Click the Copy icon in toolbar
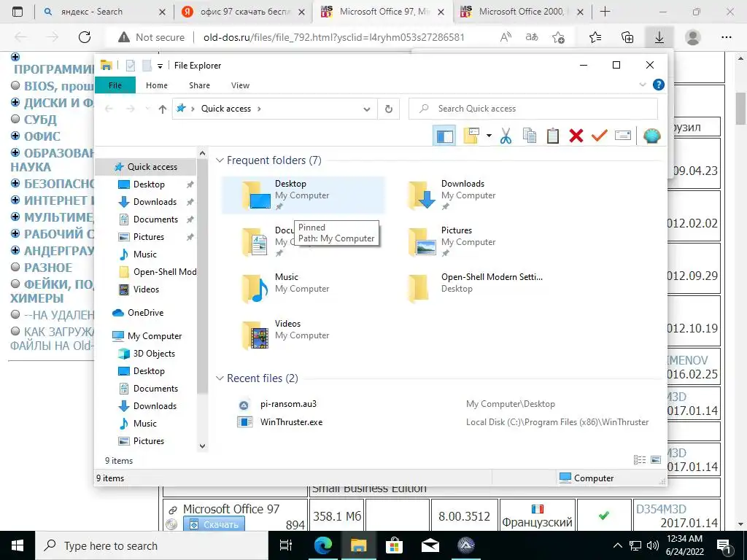Viewport: 747px width, 560px height. coord(530,136)
